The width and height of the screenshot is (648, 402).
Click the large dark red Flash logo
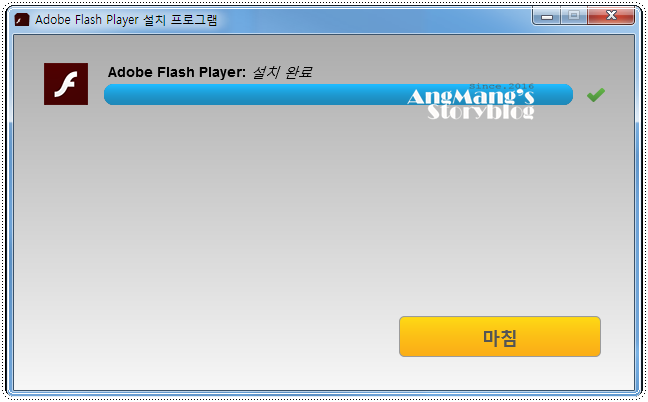point(66,84)
